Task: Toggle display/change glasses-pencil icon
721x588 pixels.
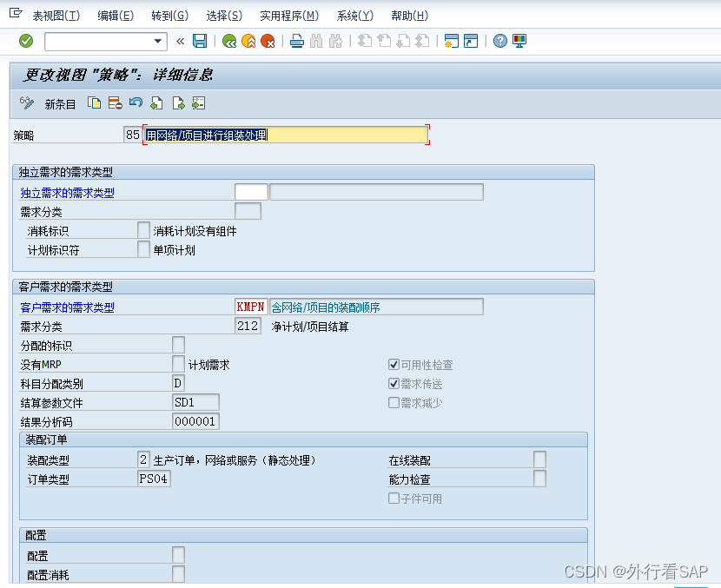Action: [x=27, y=103]
